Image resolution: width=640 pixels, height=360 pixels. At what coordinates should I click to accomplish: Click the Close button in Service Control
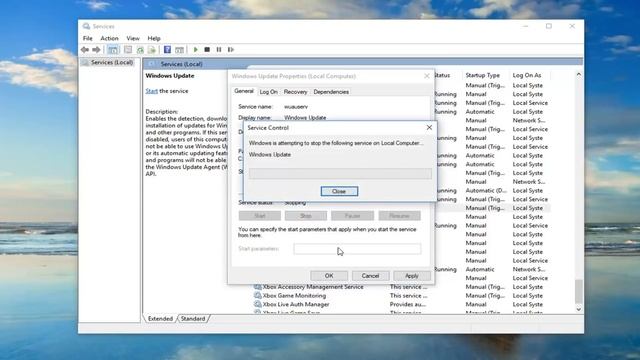coord(339,191)
